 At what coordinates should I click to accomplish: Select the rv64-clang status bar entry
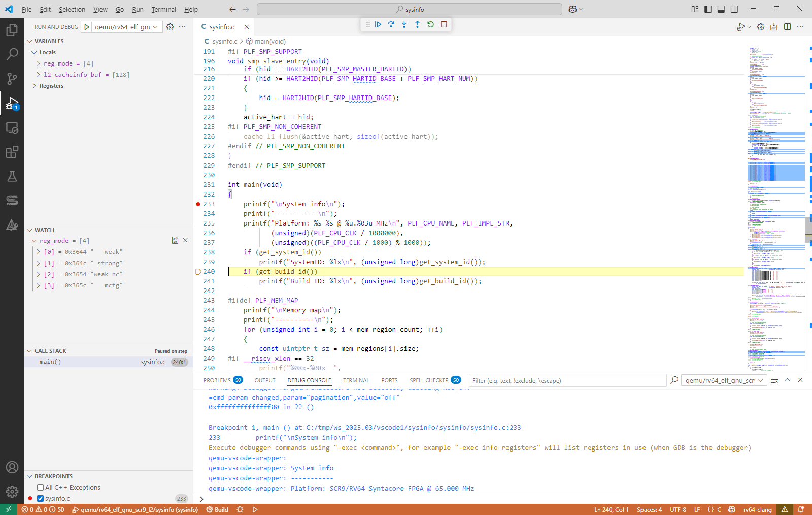(757, 509)
